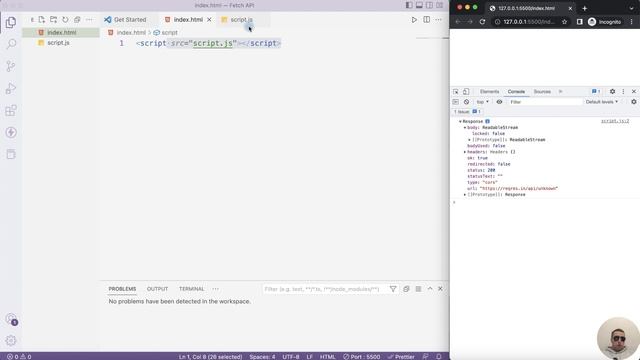Bookmark the page with star icon
640x360 pixels.
[564, 22]
